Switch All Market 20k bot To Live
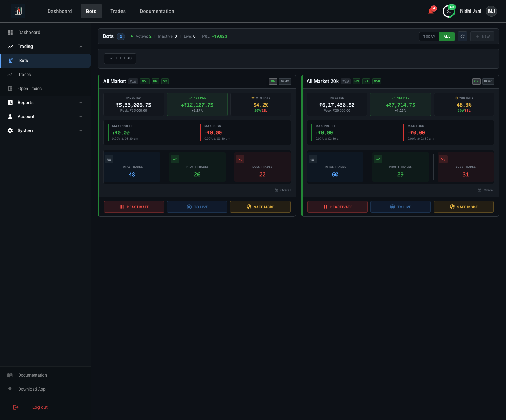The image size is (506, 420). [401, 207]
